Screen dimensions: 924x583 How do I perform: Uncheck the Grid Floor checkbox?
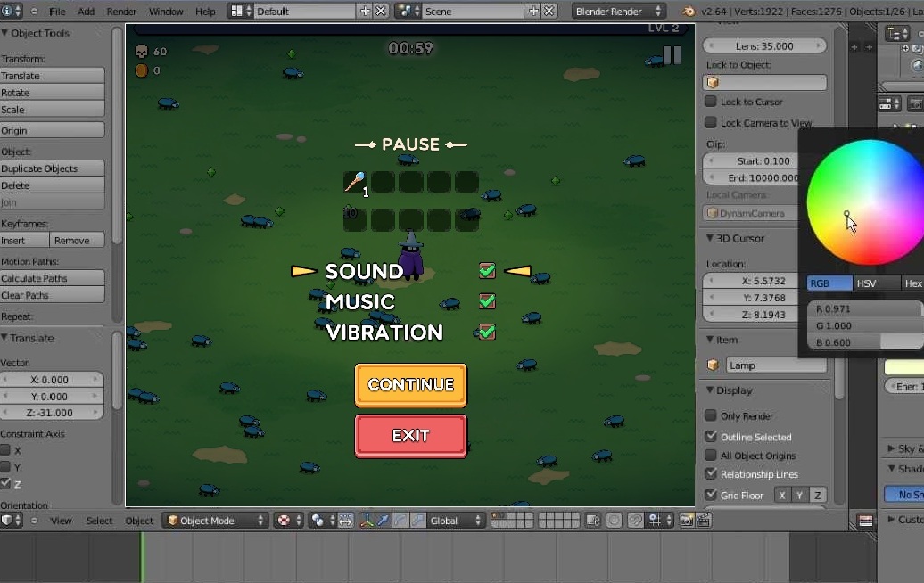tap(711, 495)
